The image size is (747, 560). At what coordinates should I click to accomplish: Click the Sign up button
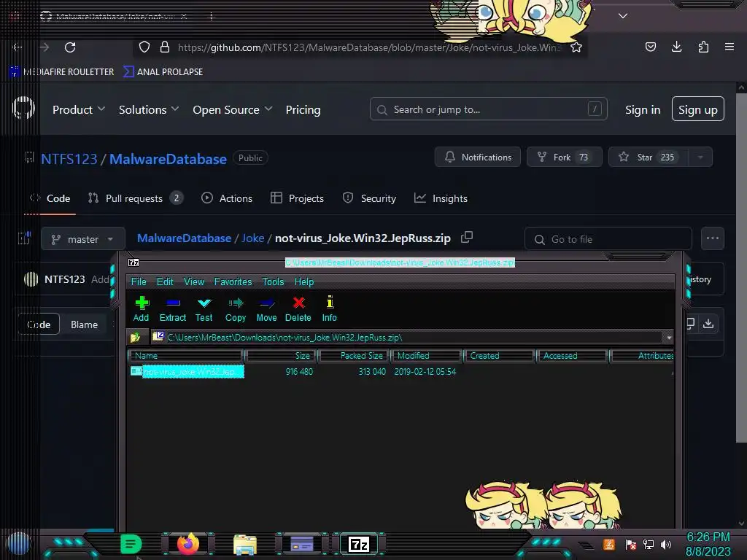698,109
